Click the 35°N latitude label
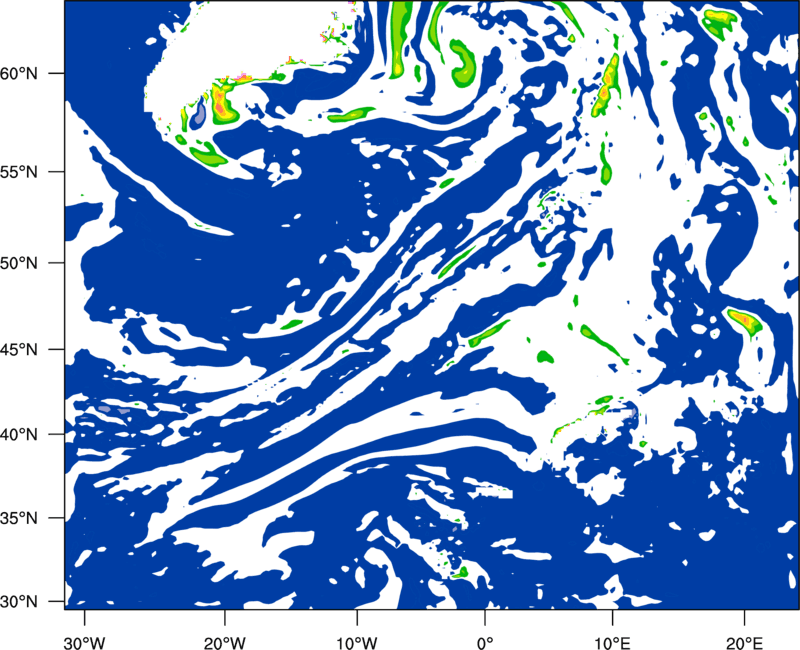The height and width of the screenshot is (650, 800). 19,518
